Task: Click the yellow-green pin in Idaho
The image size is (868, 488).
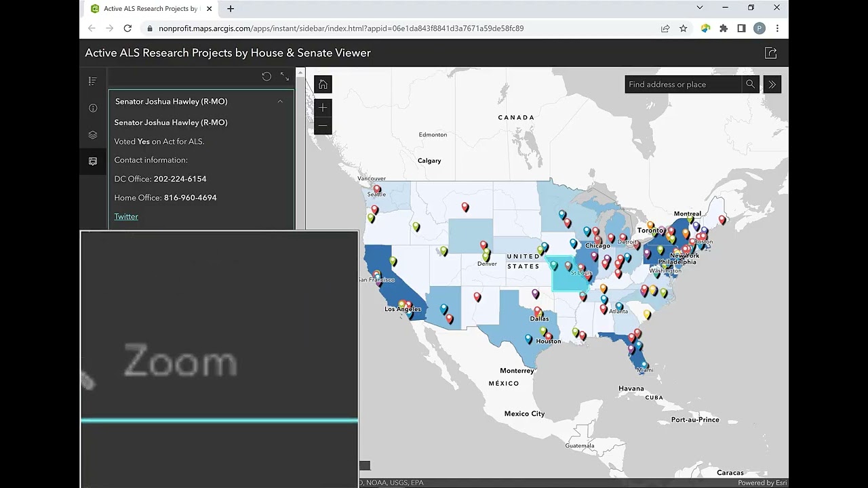Action: [x=416, y=227]
